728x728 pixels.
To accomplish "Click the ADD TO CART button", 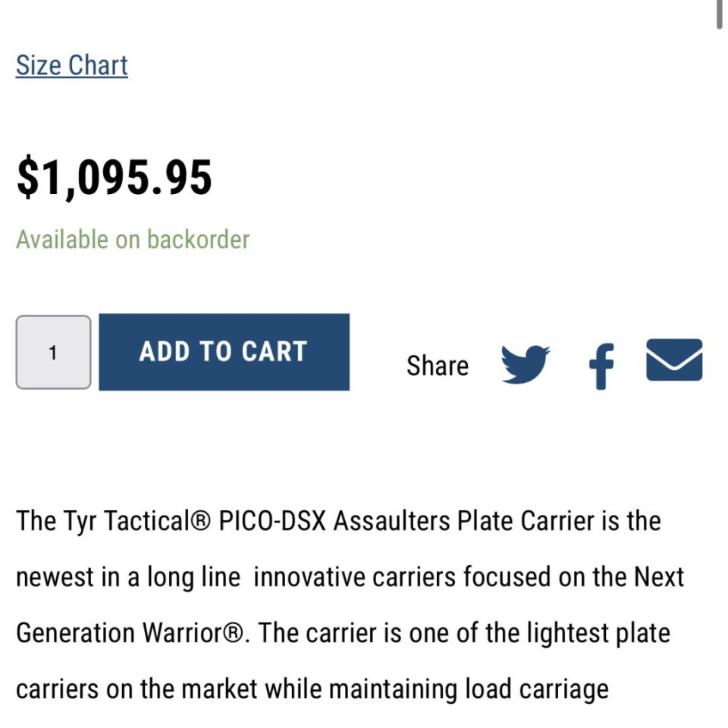I will [x=224, y=351].
